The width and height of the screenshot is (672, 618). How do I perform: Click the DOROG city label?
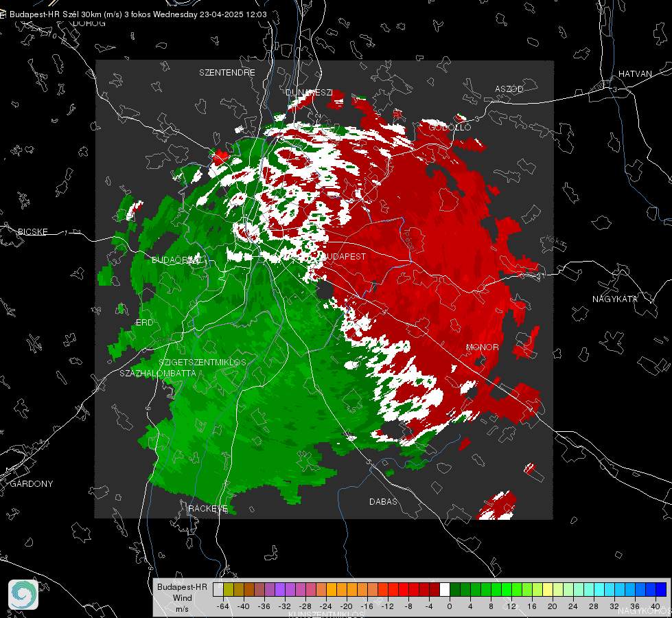pos(89,23)
